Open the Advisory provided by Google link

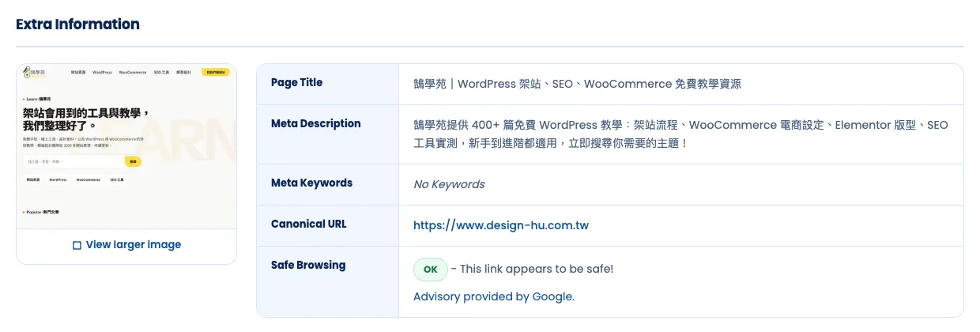pos(494,296)
